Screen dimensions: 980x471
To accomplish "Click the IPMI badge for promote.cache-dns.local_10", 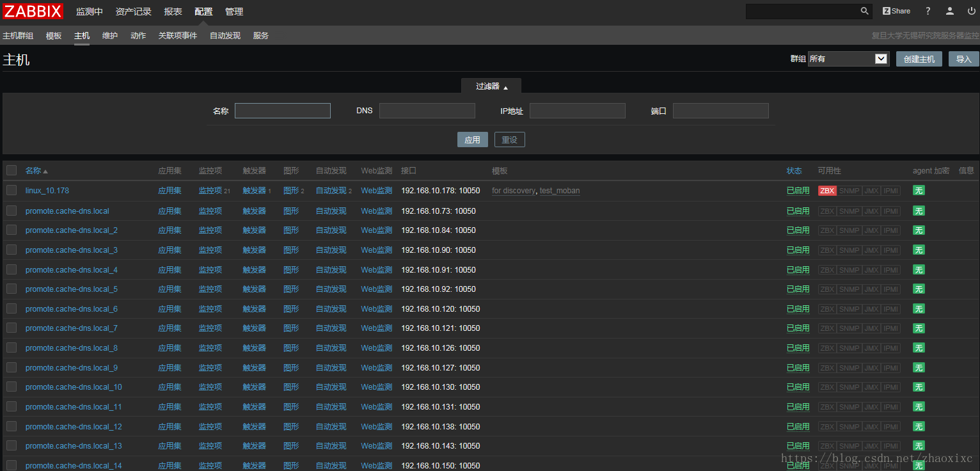I will click(891, 387).
